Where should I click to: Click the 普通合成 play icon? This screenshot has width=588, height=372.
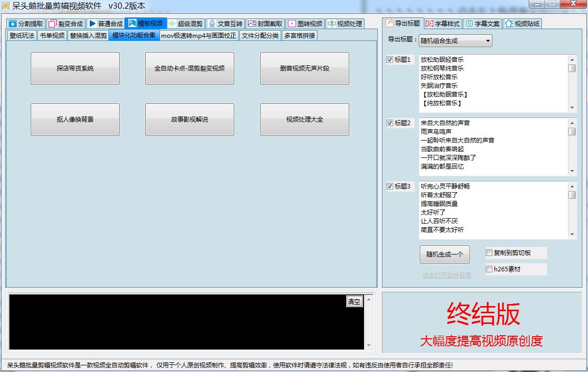tap(93, 24)
